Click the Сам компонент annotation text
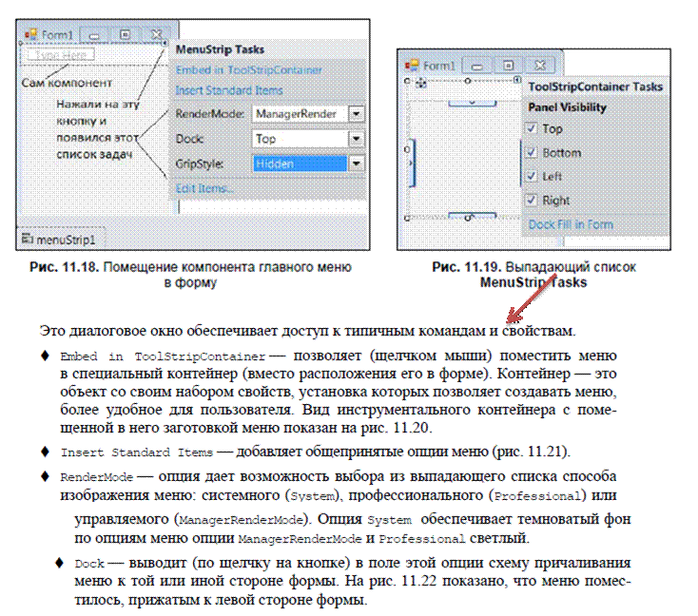The image size is (698, 616). [x=67, y=83]
